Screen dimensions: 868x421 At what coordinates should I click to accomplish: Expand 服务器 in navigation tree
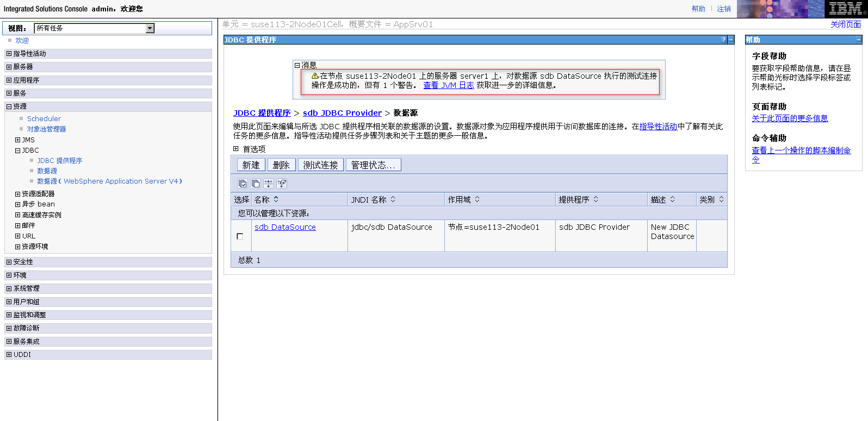tap(9, 67)
